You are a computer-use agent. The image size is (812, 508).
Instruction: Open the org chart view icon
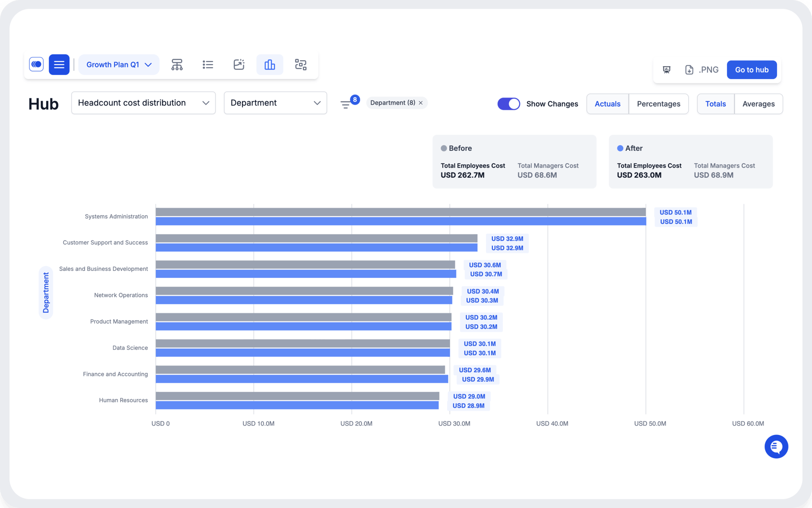tap(177, 64)
